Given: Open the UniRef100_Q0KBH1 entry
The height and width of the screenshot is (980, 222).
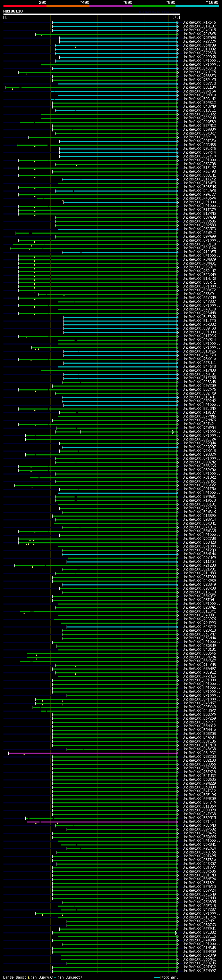Looking at the screenshot, I should point(199,844).
